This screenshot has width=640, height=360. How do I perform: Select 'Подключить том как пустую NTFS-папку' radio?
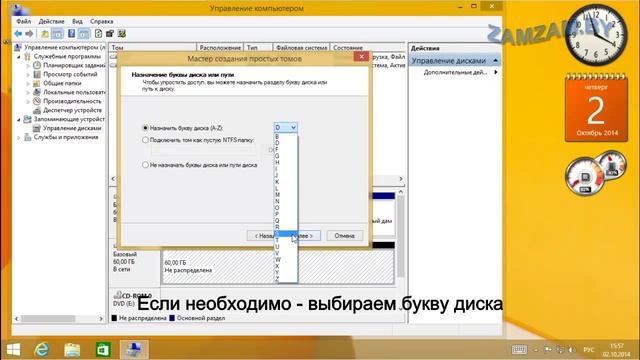click(145, 140)
